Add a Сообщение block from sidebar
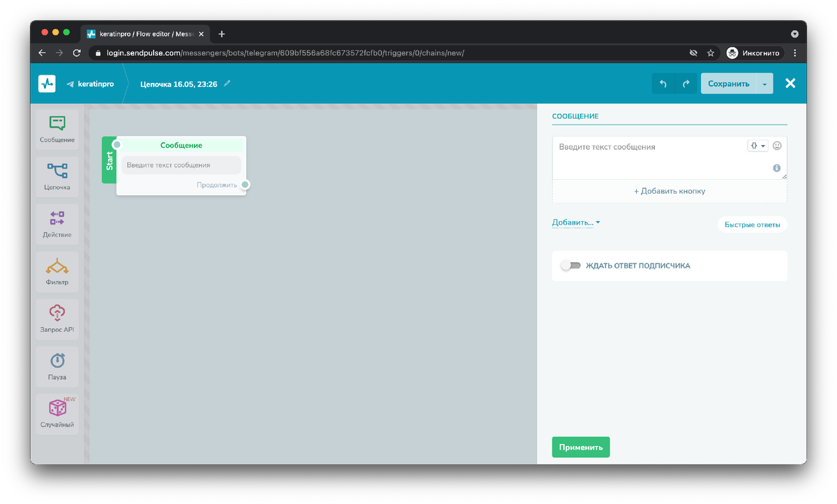837x504 pixels. 57,129
